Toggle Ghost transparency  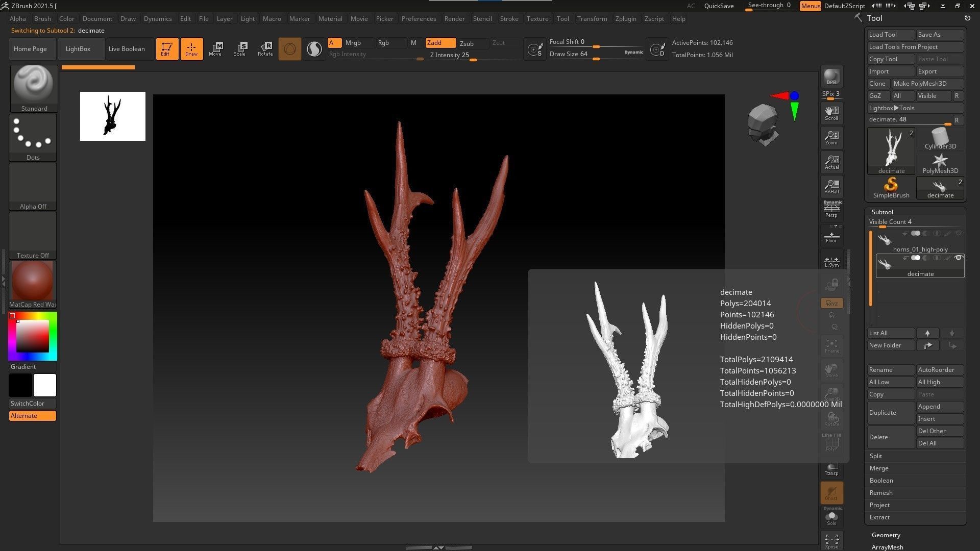pos(831,493)
